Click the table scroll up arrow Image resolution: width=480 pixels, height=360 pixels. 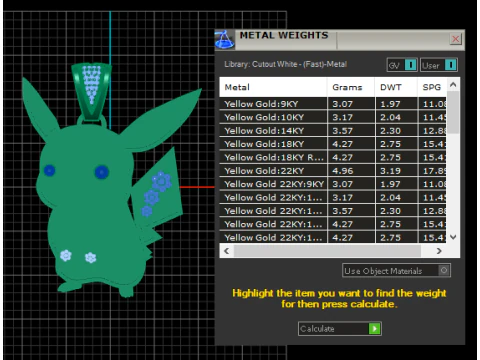[x=453, y=84]
